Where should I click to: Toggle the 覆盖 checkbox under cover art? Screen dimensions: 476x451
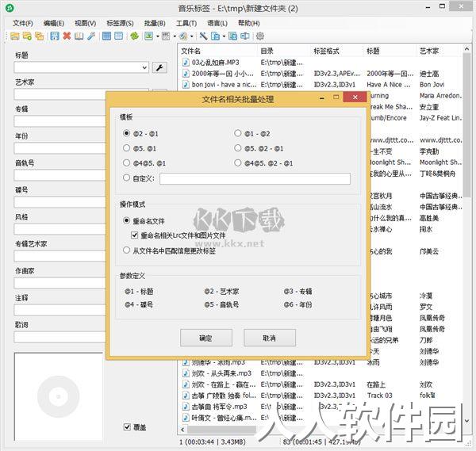[127, 426]
